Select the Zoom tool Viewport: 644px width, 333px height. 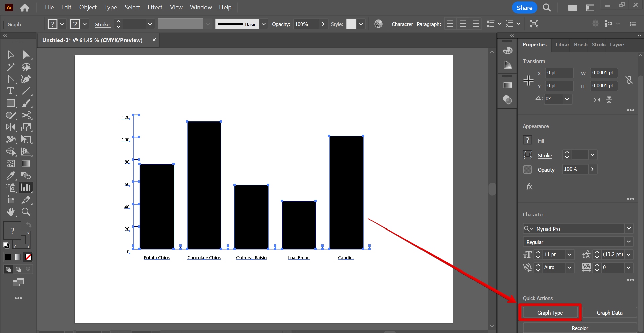click(x=26, y=212)
